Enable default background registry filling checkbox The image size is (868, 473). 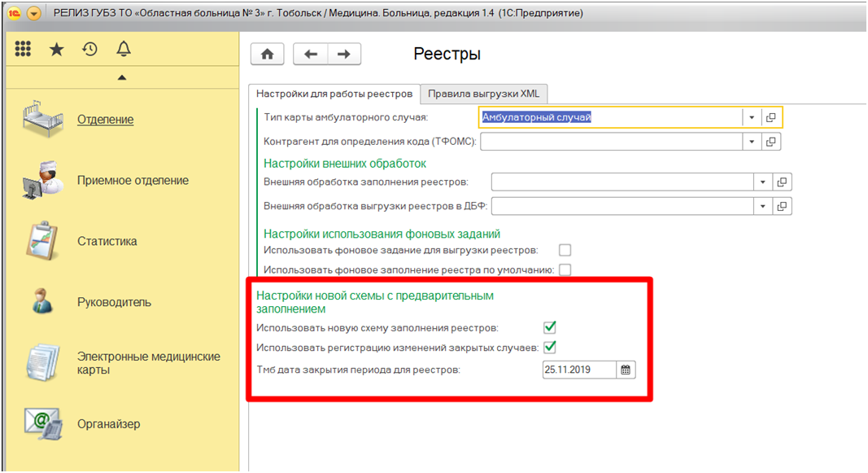(x=565, y=269)
